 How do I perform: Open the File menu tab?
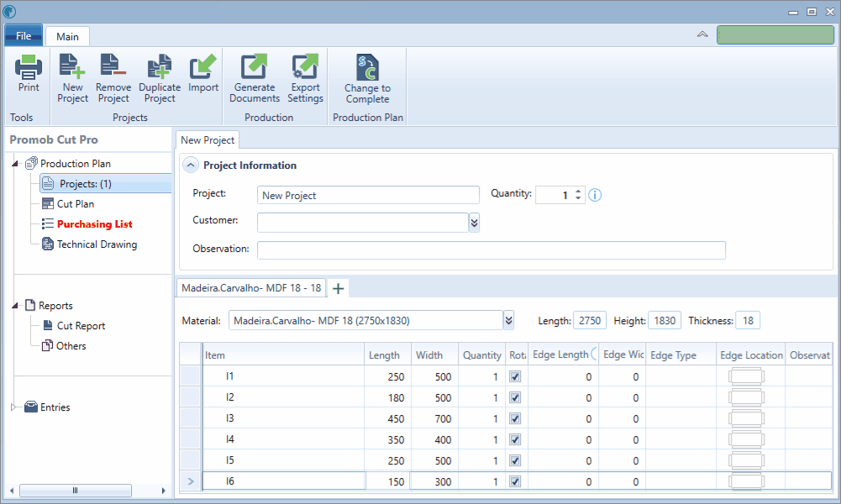24,36
